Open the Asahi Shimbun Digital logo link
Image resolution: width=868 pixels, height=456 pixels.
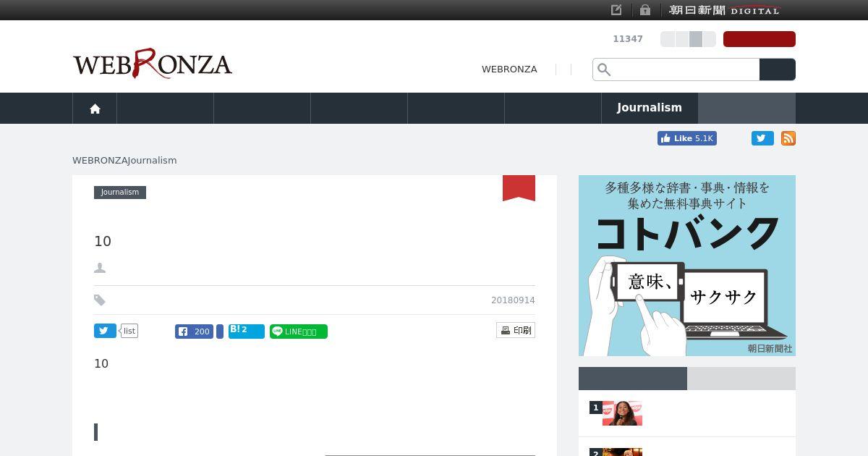point(725,10)
